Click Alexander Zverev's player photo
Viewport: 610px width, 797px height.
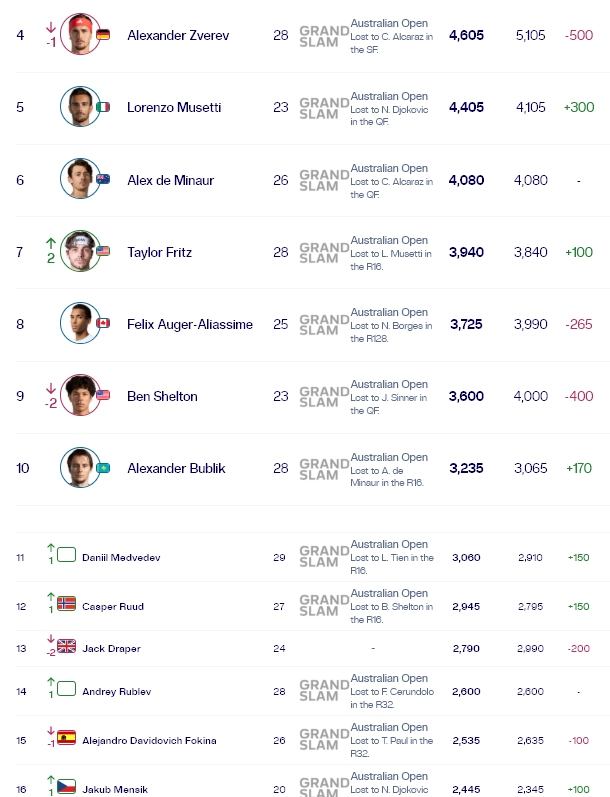click(x=80, y=35)
